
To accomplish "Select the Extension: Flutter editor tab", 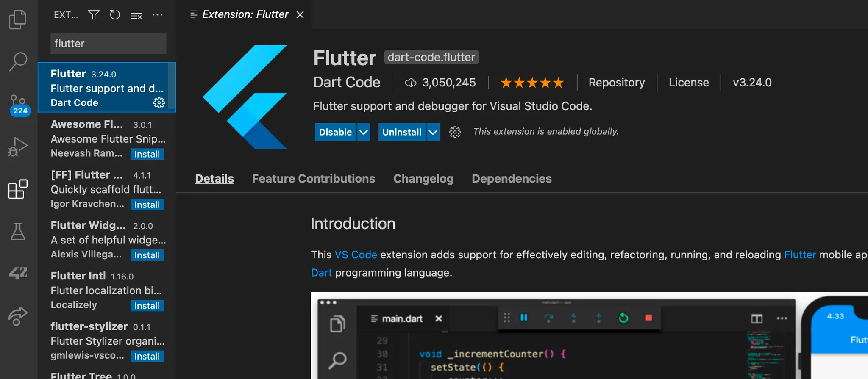I will click(x=245, y=14).
